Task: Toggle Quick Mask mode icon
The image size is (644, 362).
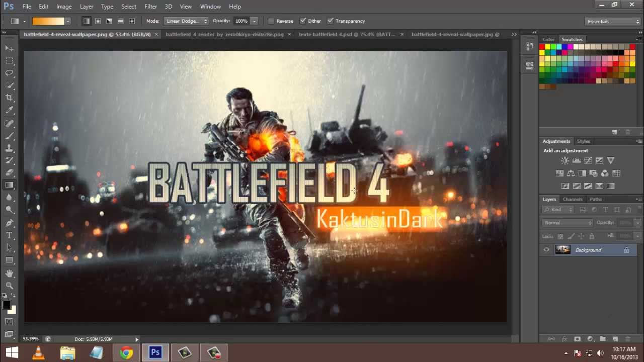Action: [x=9, y=321]
